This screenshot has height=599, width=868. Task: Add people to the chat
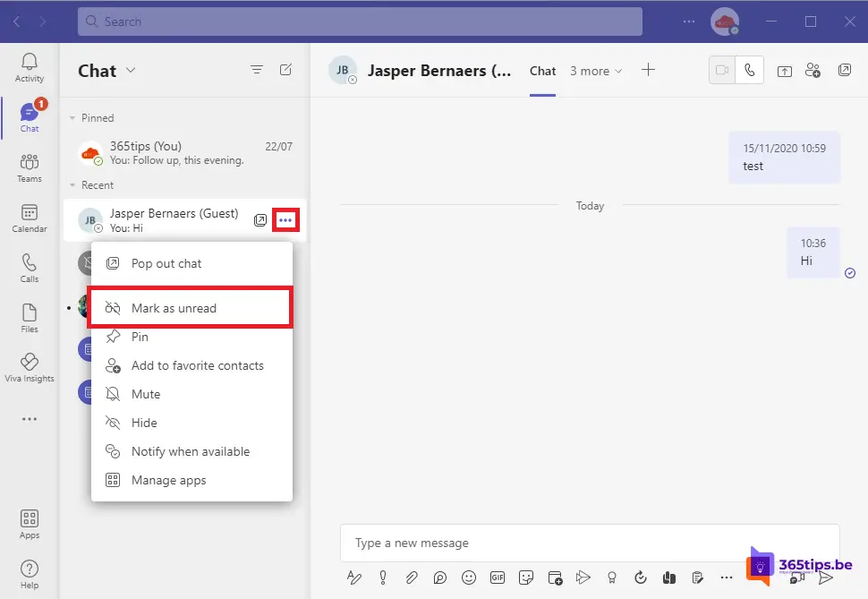[813, 70]
